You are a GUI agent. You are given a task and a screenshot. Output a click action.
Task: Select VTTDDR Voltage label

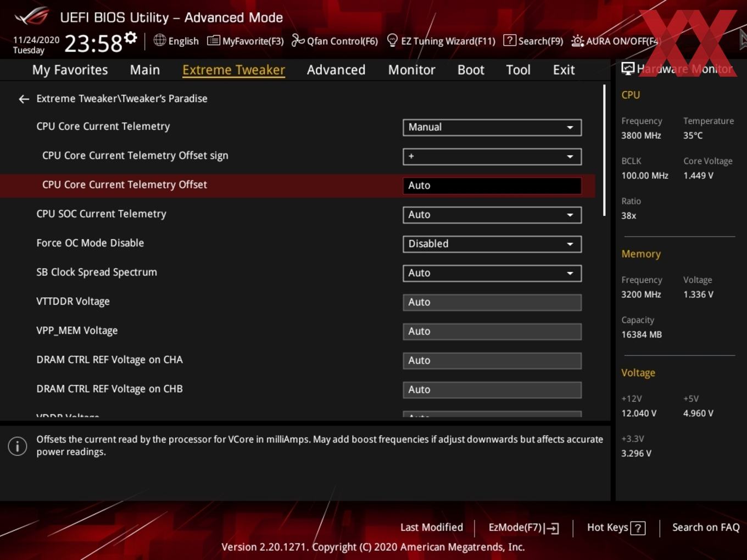coord(73,301)
